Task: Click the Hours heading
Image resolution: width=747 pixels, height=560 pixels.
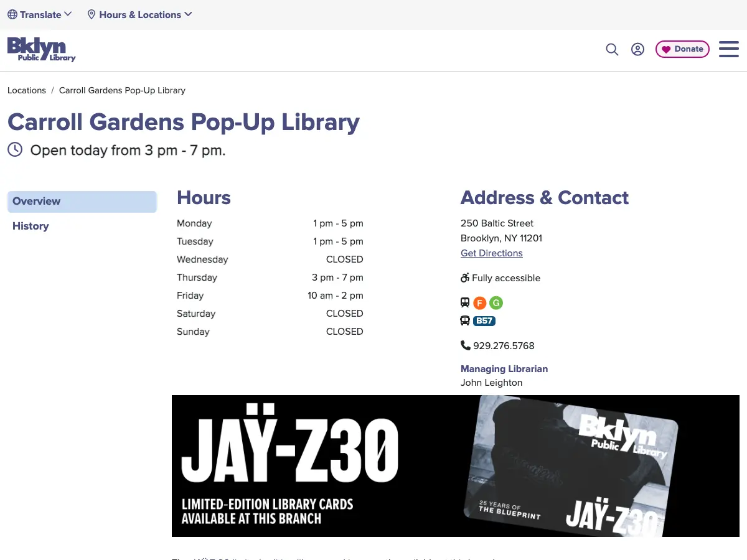Action: tap(204, 198)
